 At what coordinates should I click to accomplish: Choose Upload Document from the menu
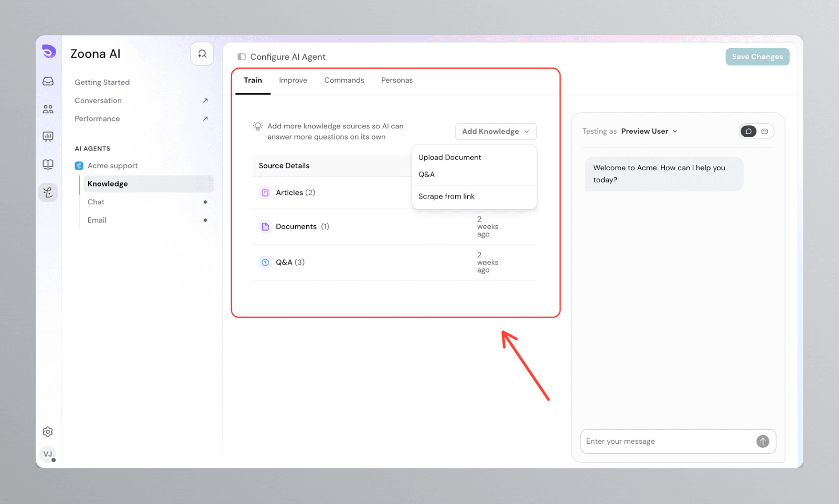(x=449, y=157)
